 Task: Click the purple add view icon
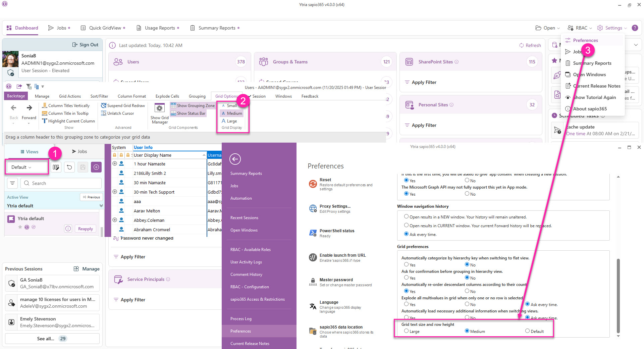(96, 167)
